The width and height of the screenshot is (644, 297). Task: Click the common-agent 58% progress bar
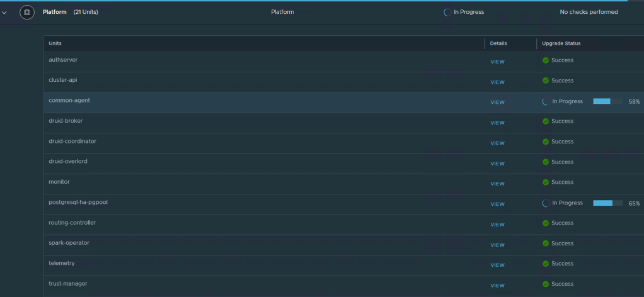click(607, 101)
